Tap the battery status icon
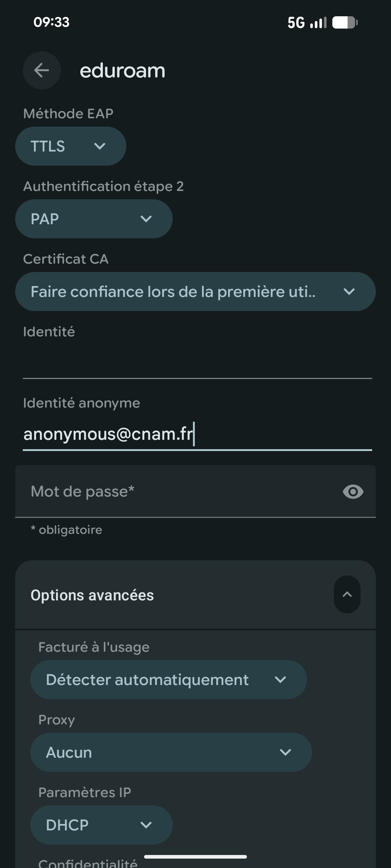This screenshot has width=391, height=868. pyautogui.click(x=345, y=23)
